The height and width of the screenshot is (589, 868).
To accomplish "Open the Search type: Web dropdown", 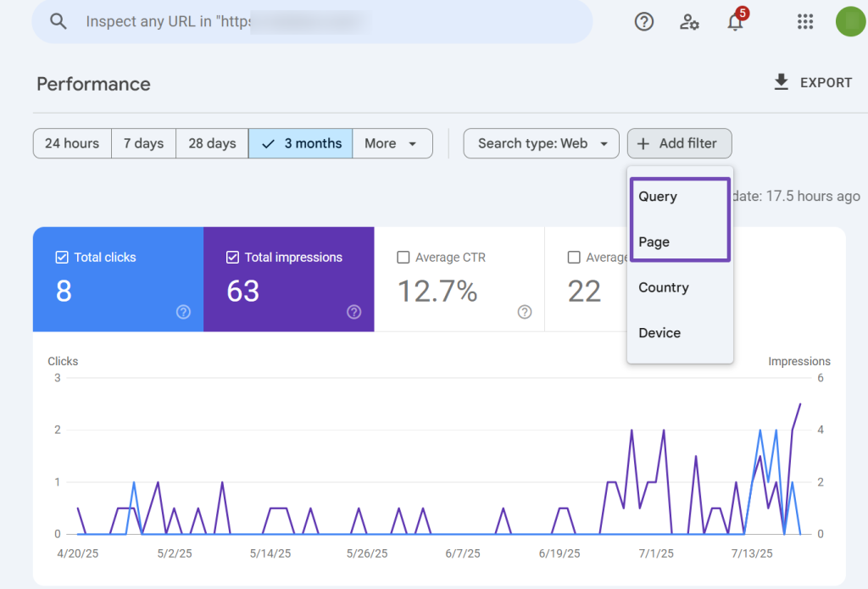I will 541,143.
